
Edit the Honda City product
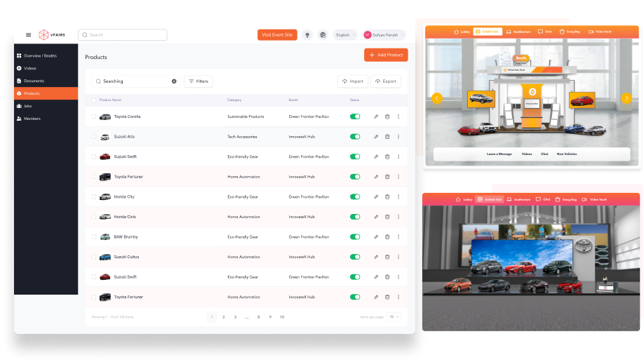(x=376, y=197)
